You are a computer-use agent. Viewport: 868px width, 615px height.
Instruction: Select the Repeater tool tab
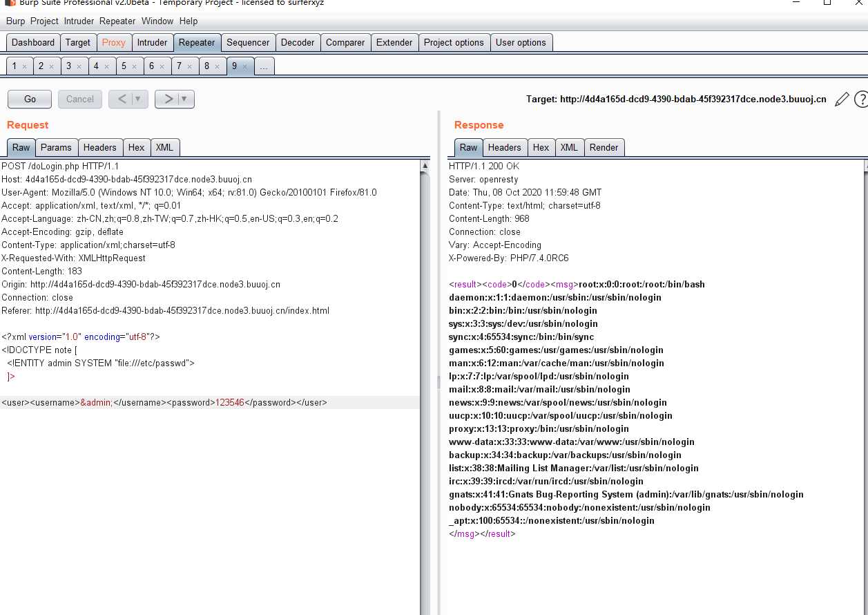click(x=197, y=42)
